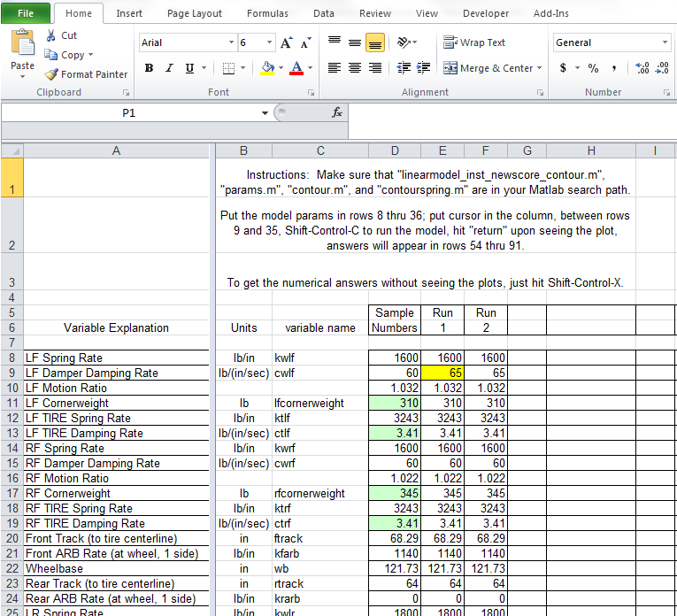Switch to the Review tab
Screen dimensions: 677x616
pos(374,13)
